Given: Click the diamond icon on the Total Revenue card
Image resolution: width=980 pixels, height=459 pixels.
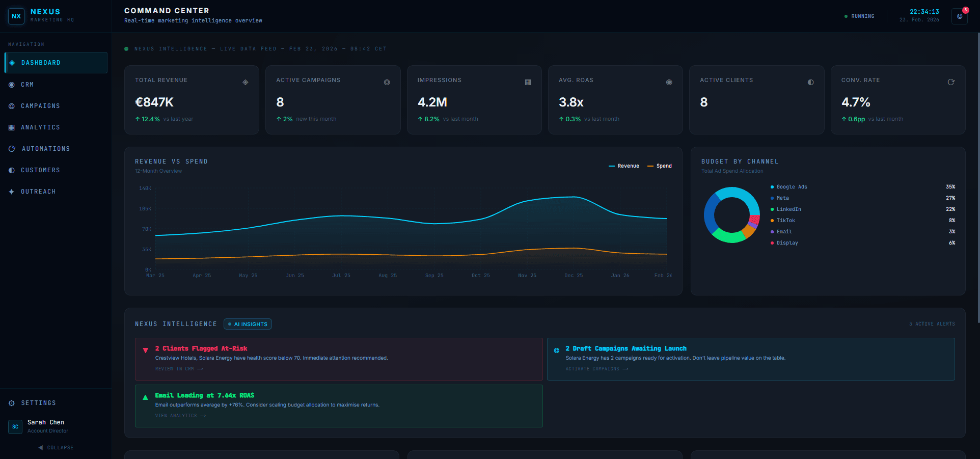Looking at the screenshot, I should pyautogui.click(x=245, y=82).
